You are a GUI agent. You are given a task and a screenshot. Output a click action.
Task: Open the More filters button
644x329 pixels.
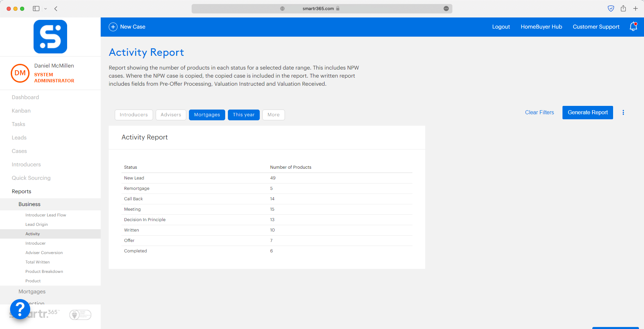pyautogui.click(x=274, y=115)
